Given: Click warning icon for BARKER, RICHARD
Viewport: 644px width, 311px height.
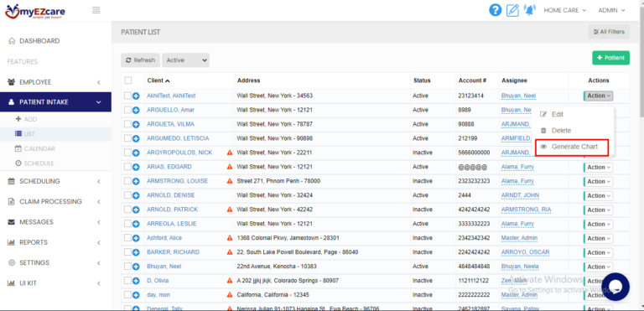Looking at the screenshot, I should 230,252.
